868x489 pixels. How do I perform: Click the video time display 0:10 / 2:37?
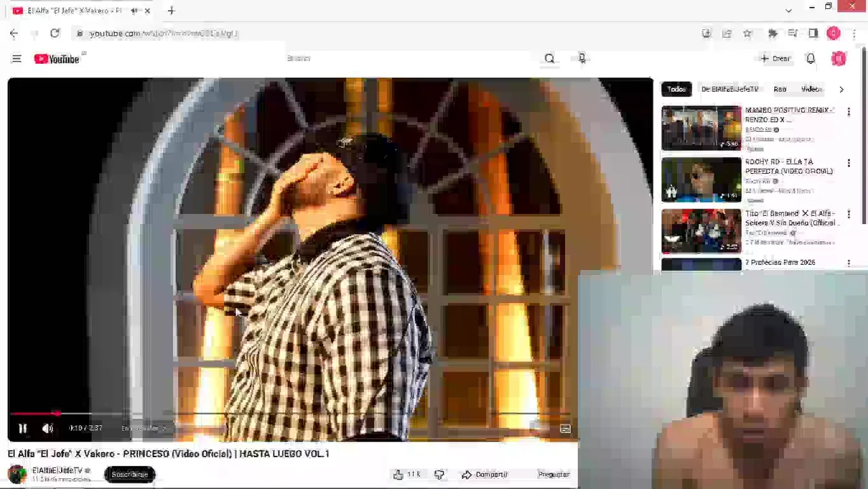pyautogui.click(x=86, y=428)
